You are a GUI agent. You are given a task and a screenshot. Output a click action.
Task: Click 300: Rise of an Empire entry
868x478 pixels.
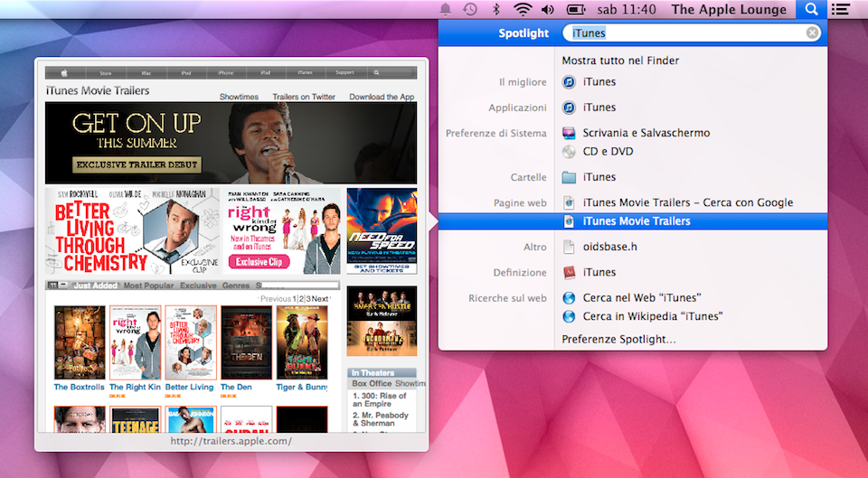380,400
